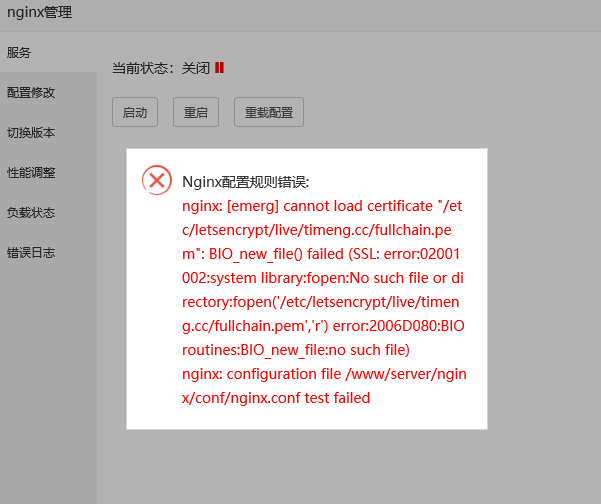601x504 pixels.
Task: Click the Nginx配置规则错误 heading
Action: pos(245,182)
